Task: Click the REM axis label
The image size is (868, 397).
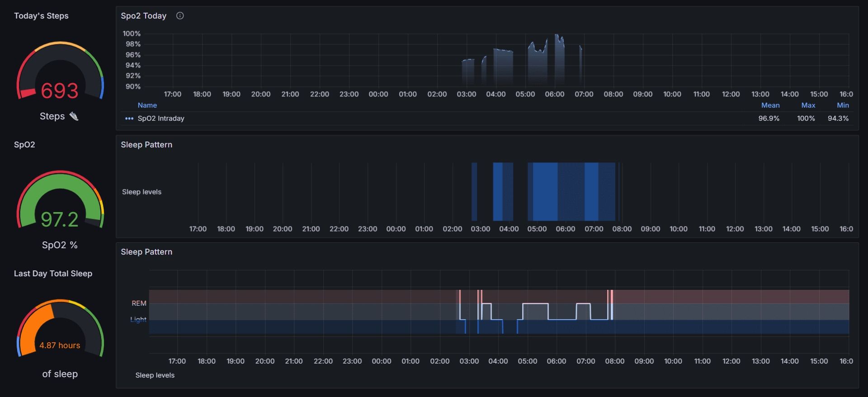Action: [x=139, y=303]
